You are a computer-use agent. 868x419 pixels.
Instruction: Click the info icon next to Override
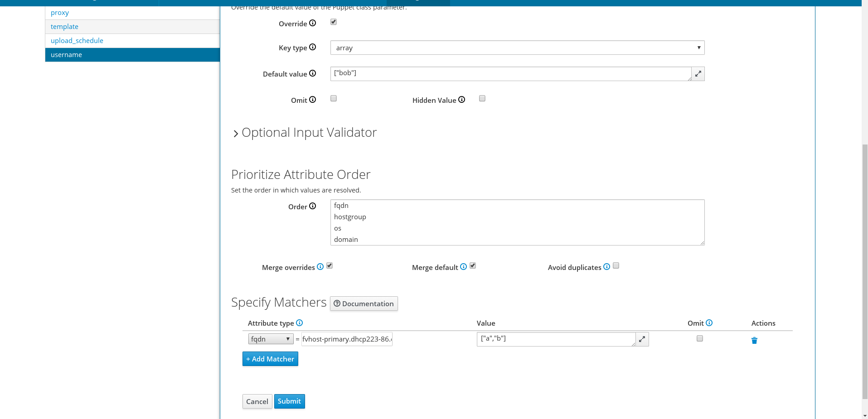click(x=312, y=23)
